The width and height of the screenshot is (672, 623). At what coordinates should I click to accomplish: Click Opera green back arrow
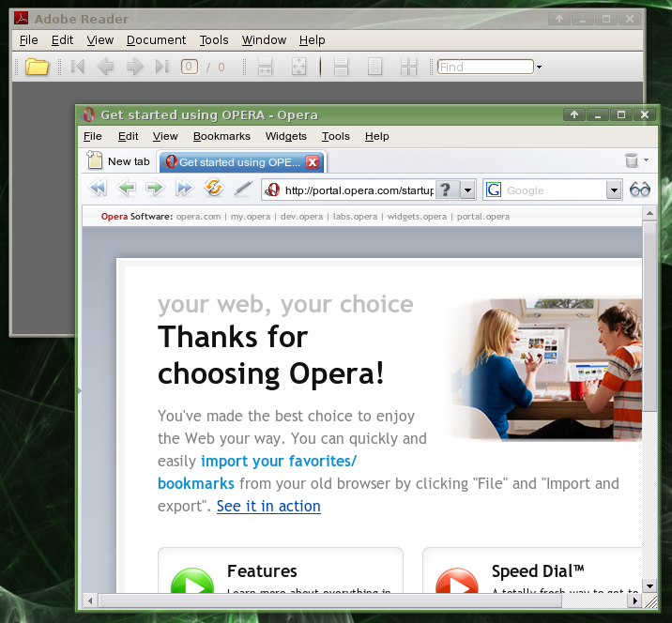[x=127, y=188]
